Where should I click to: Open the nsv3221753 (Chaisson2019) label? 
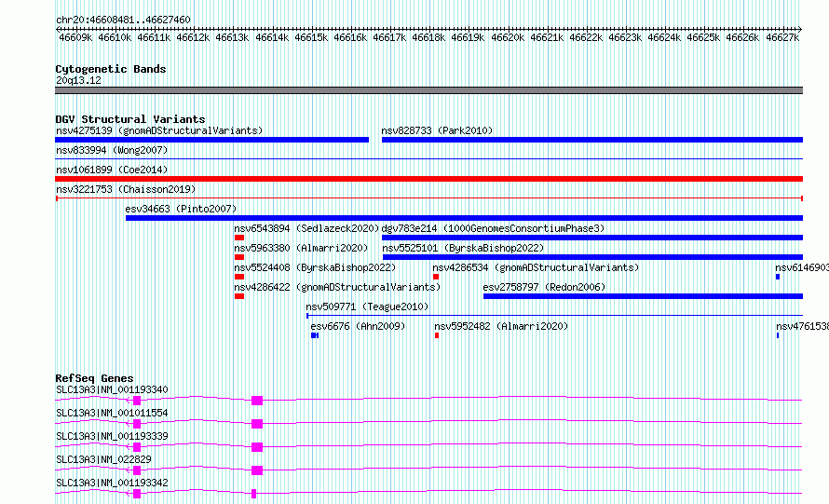pyautogui.click(x=126, y=189)
